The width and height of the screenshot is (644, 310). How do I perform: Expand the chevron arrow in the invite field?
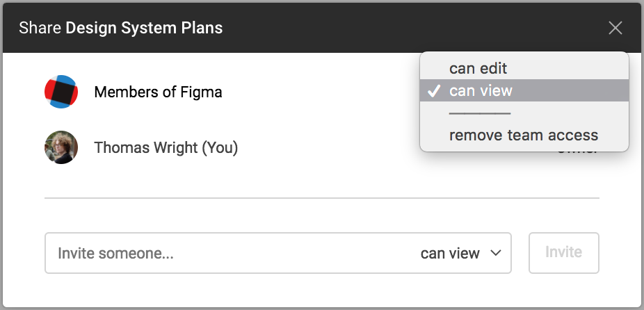click(496, 253)
